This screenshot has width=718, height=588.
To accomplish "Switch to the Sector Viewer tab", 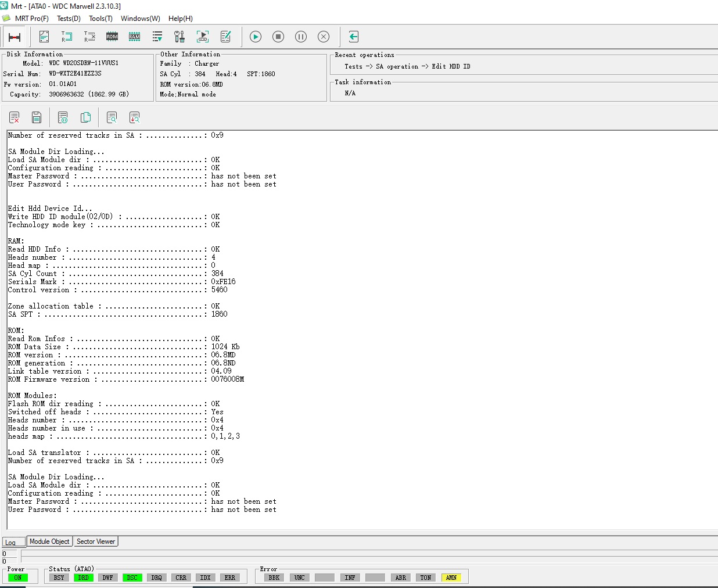I will (96, 542).
